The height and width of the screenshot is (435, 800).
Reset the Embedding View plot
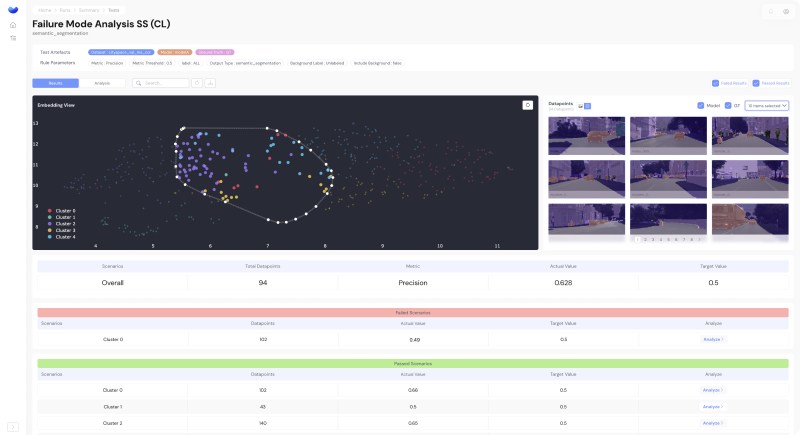[527, 104]
